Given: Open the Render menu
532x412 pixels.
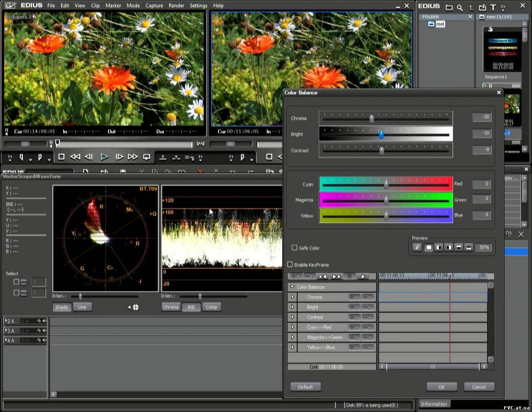Looking at the screenshot, I should [x=176, y=5].
